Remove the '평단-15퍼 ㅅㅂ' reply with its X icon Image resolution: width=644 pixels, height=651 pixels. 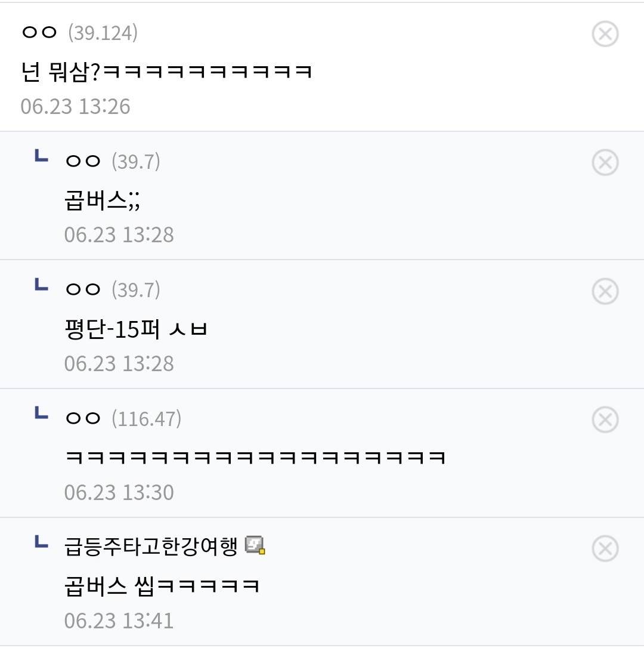tap(605, 291)
